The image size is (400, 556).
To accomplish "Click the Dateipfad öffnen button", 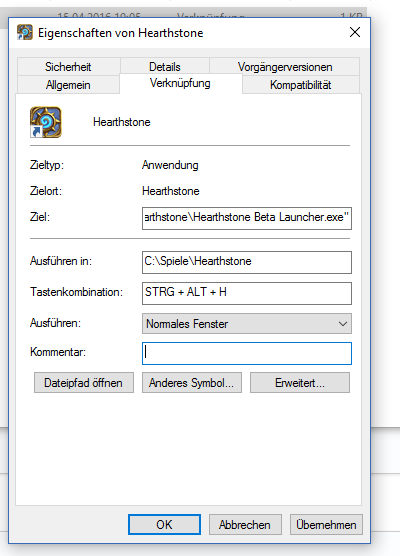I will (x=84, y=383).
